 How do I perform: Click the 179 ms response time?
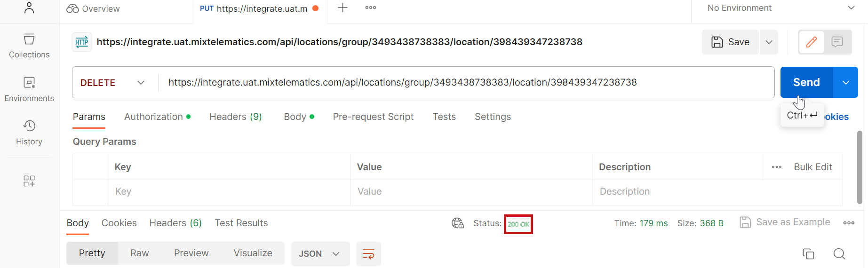[x=653, y=223]
